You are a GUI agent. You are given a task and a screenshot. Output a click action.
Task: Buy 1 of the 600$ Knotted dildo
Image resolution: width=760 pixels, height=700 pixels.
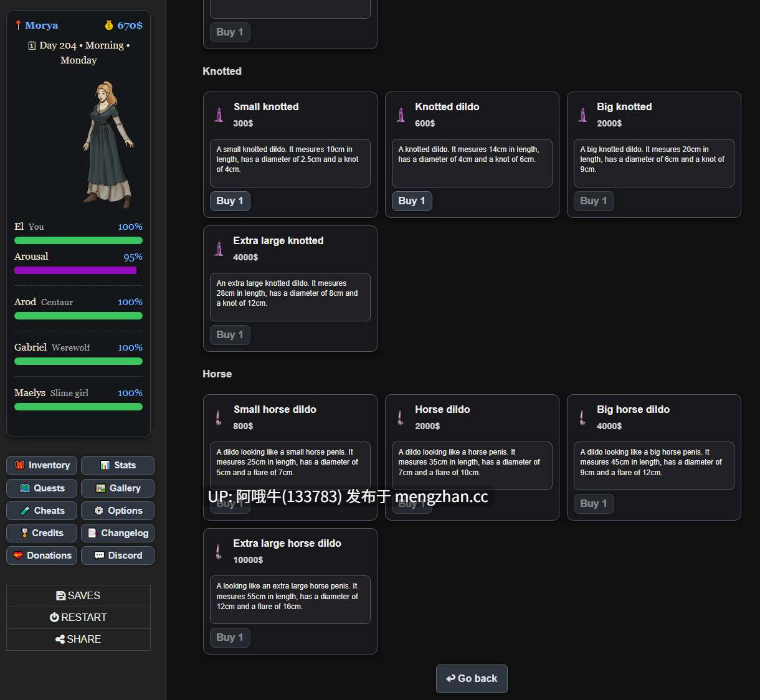pyautogui.click(x=412, y=201)
